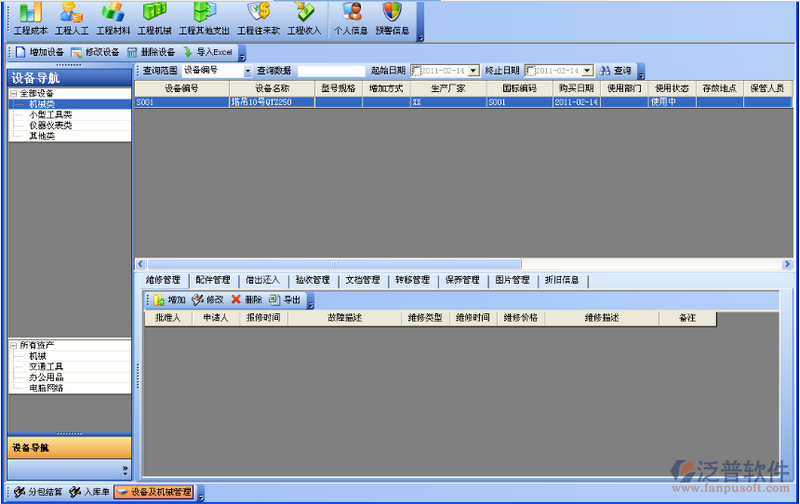Open 工程材料 module icon
This screenshot has height=504, width=800.
[x=113, y=19]
